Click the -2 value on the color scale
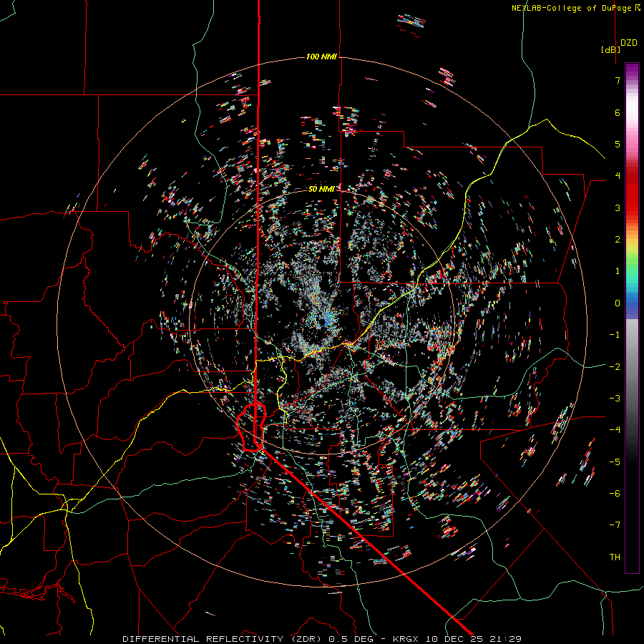This screenshot has width=644, height=644. (x=615, y=367)
